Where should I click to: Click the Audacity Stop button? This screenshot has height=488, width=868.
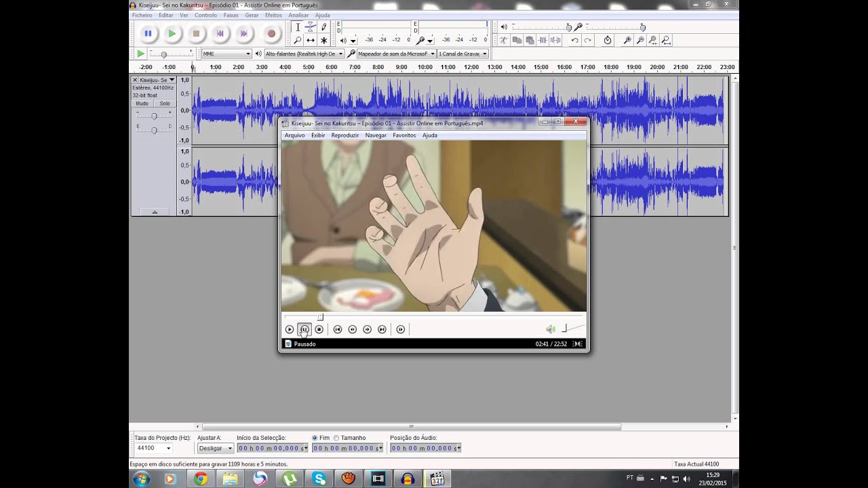pos(196,33)
